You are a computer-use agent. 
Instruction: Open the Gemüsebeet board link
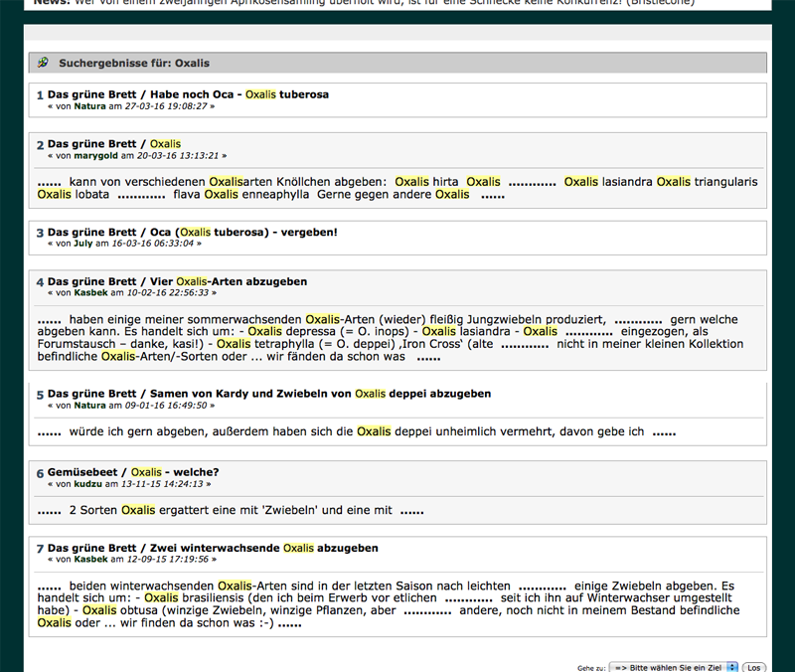point(83,472)
